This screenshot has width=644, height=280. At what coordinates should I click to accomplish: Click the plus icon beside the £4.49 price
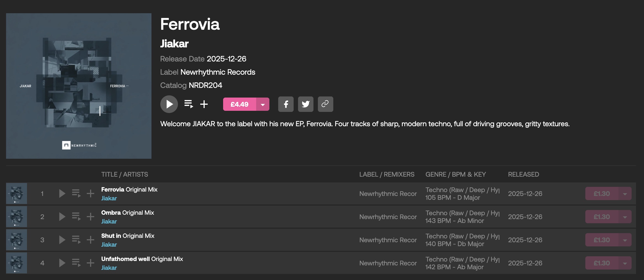(x=204, y=104)
